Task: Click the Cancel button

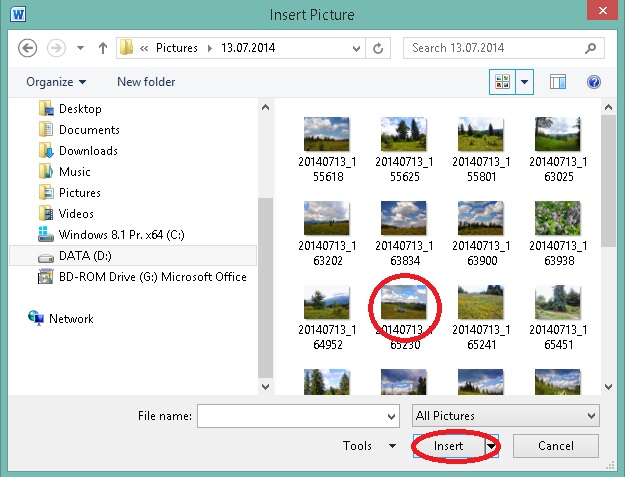Action: [x=555, y=446]
